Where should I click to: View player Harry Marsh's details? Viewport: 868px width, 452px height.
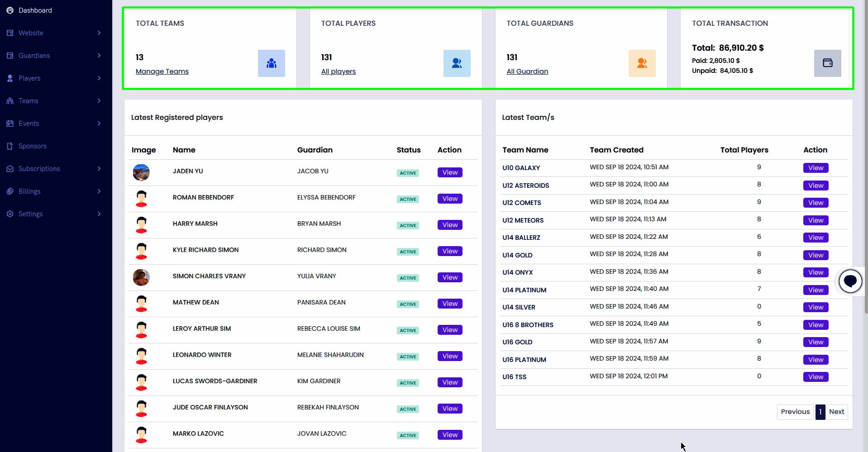[450, 225]
